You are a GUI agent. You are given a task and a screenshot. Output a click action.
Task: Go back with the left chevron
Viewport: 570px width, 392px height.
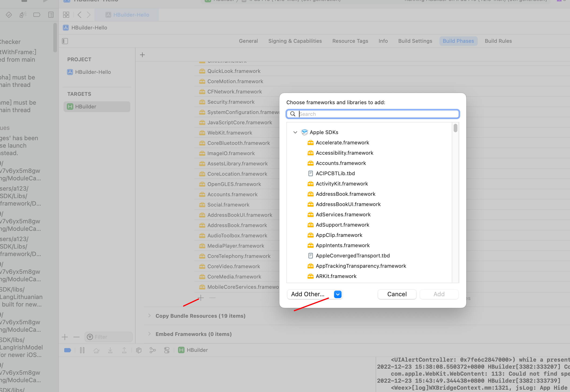(79, 15)
